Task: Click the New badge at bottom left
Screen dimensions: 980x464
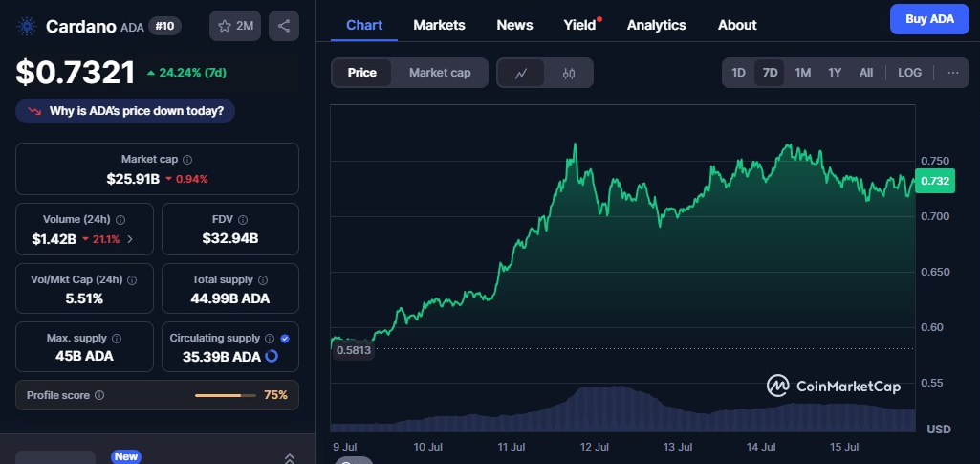Action: [125, 456]
